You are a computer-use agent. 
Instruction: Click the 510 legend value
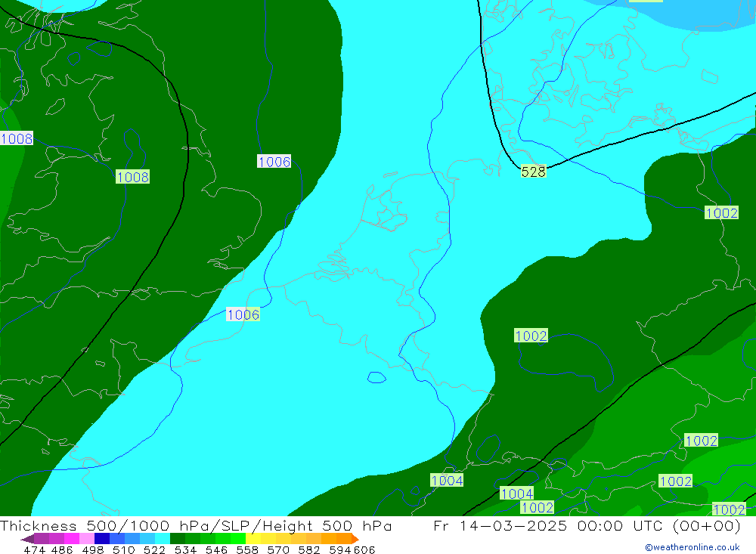point(123,549)
